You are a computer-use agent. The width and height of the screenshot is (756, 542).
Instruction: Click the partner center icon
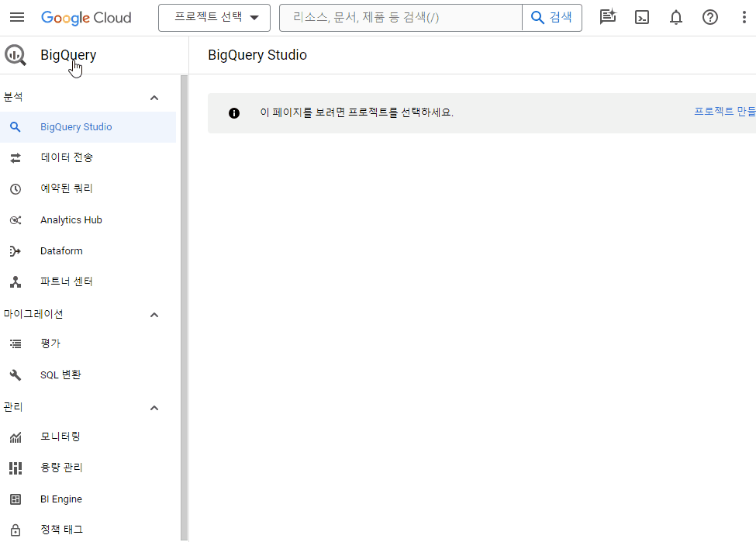[16, 282]
